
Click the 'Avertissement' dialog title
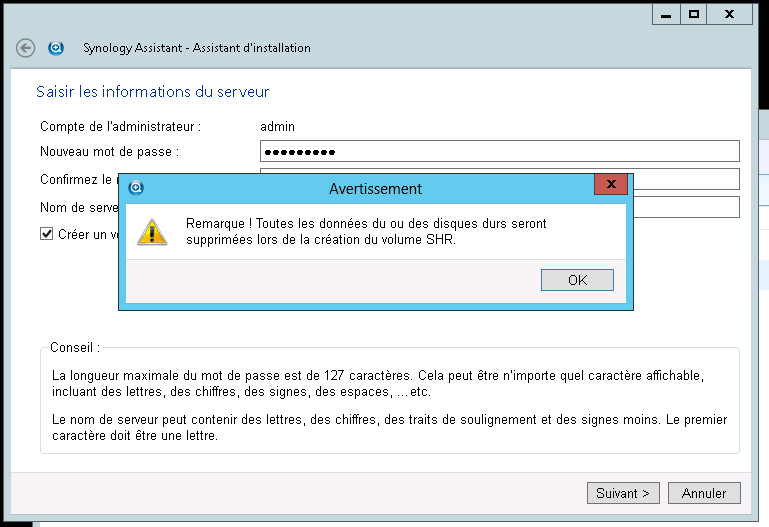pos(375,189)
